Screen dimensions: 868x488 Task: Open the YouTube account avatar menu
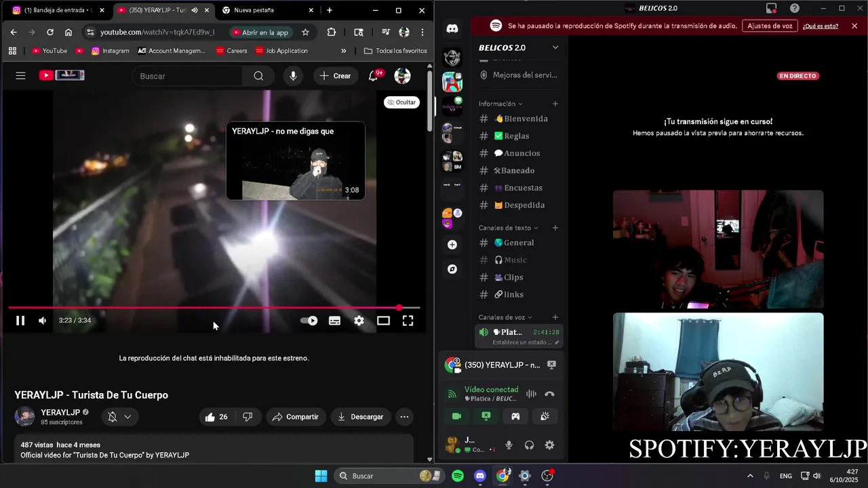coord(402,76)
